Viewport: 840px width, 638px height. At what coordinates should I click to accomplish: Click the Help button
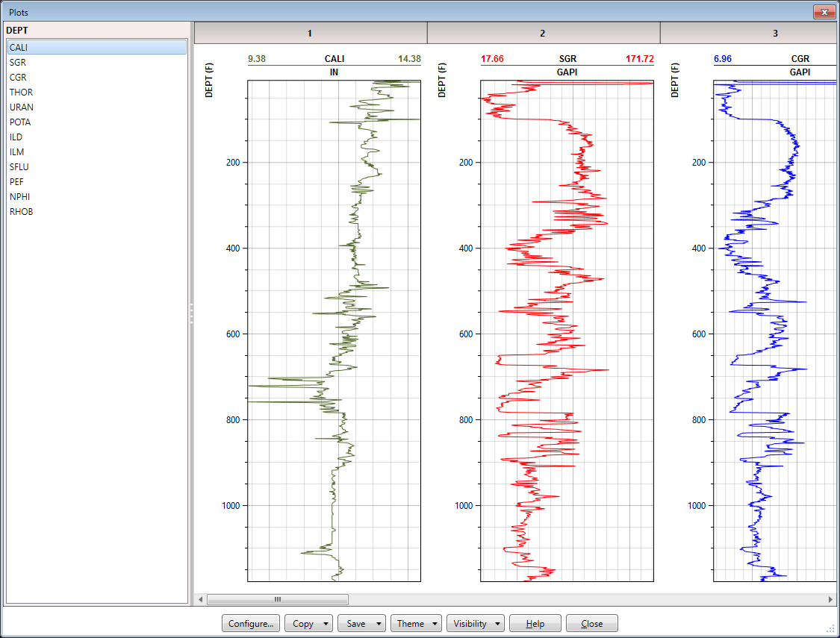[x=535, y=623]
